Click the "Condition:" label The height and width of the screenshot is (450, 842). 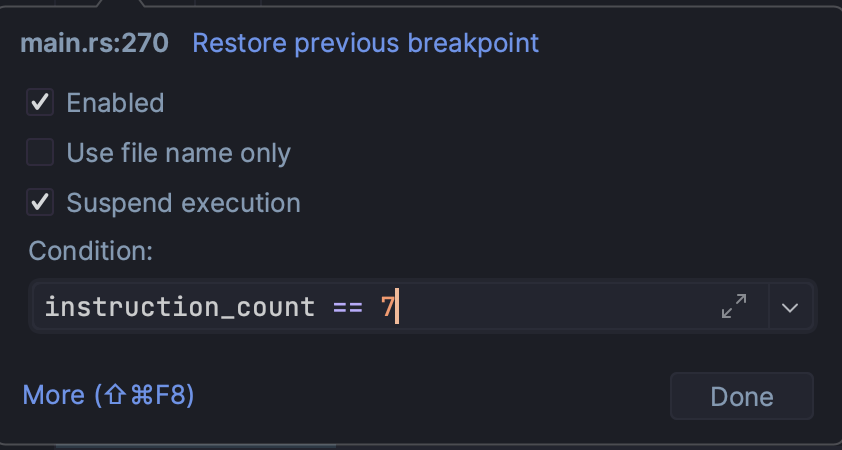[x=90, y=251]
